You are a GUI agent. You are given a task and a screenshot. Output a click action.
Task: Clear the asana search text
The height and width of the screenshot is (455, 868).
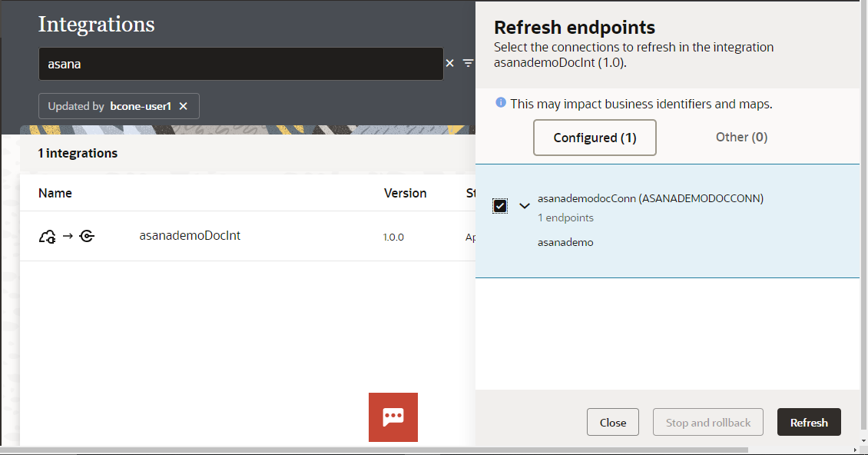[450, 64]
